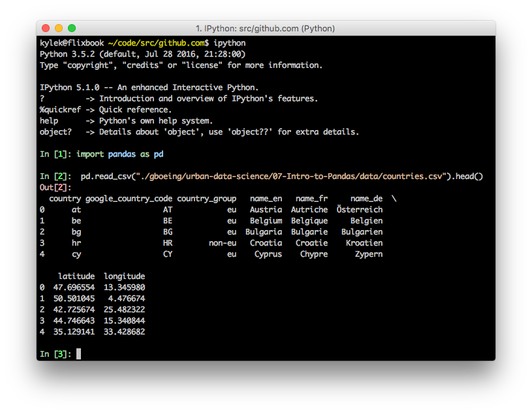Click the 'In [3]:' prompt label

[55, 354]
